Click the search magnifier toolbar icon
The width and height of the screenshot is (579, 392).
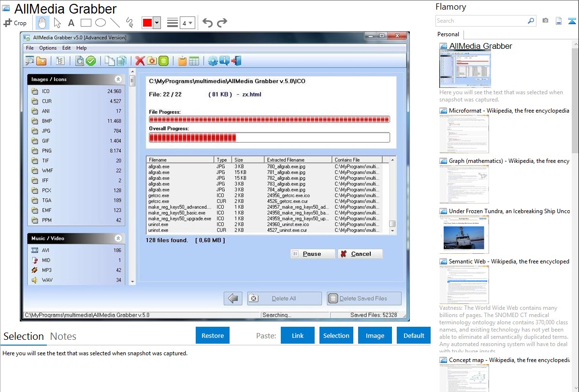pyautogui.click(x=29, y=61)
